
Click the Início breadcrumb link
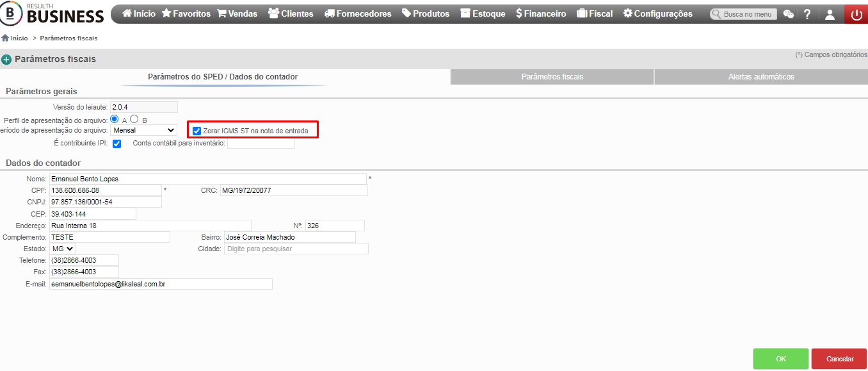click(19, 38)
